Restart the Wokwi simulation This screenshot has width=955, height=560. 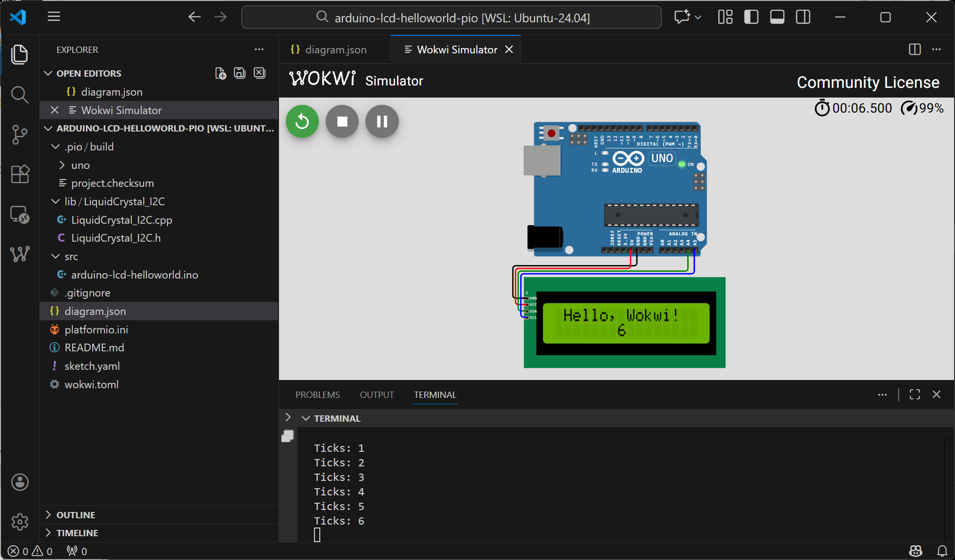point(302,121)
